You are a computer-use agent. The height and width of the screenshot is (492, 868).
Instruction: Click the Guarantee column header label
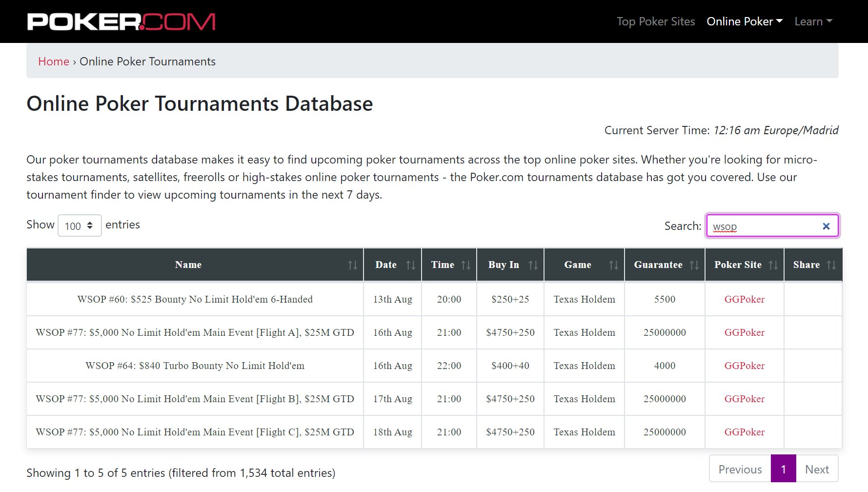coord(658,265)
